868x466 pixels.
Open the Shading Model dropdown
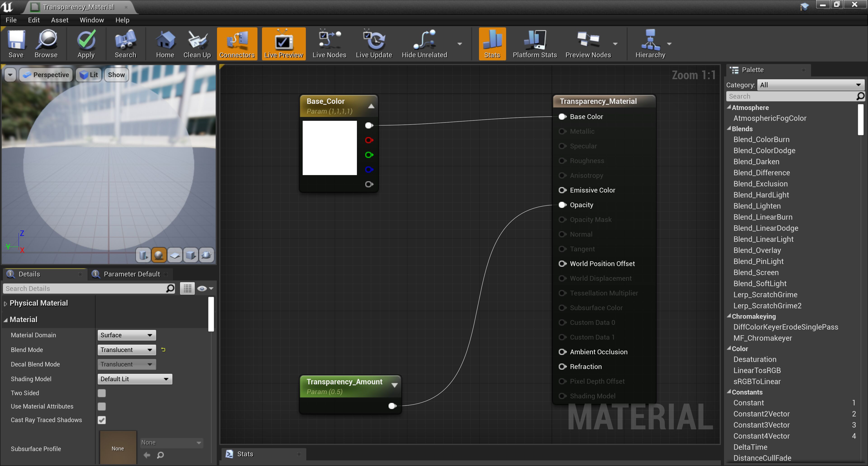pyautogui.click(x=134, y=379)
